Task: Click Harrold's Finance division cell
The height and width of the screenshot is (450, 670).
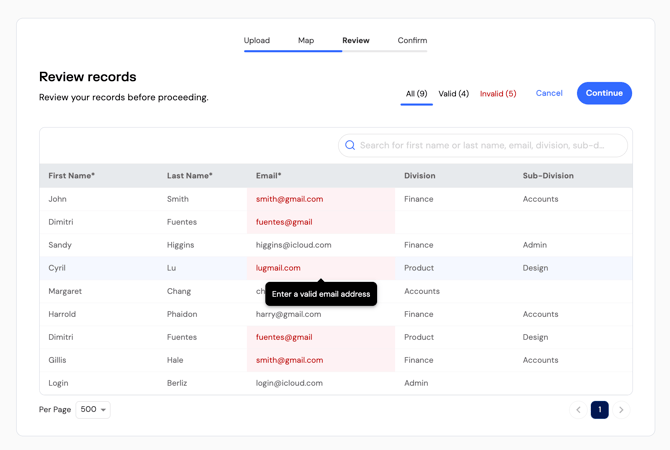Action: pyautogui.click(x=419, y=314)
